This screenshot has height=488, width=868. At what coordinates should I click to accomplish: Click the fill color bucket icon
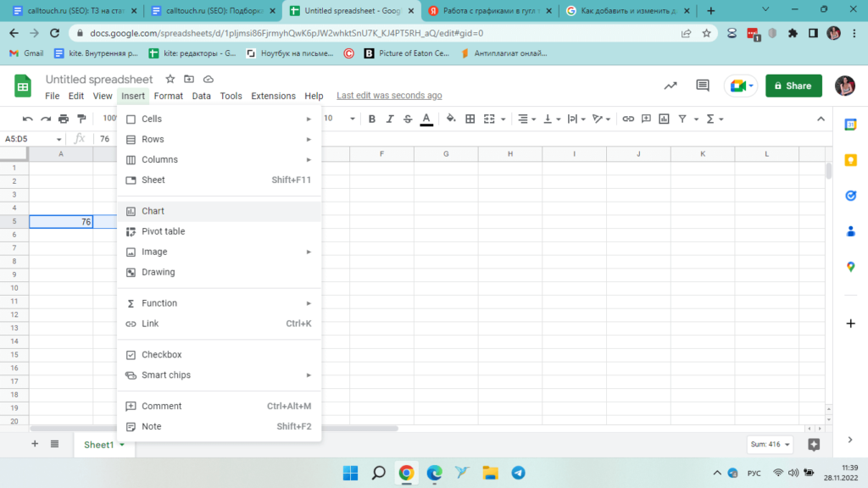tap(451, 119)
